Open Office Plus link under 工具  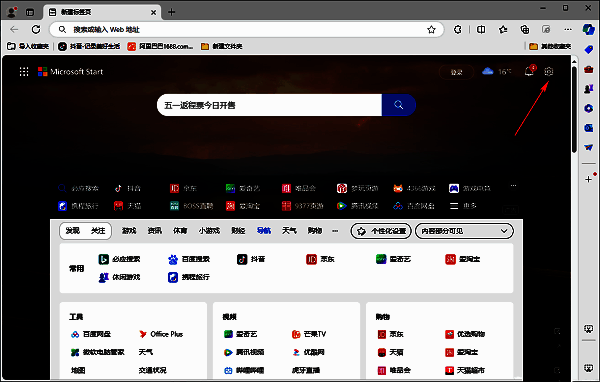pos(161,334)
